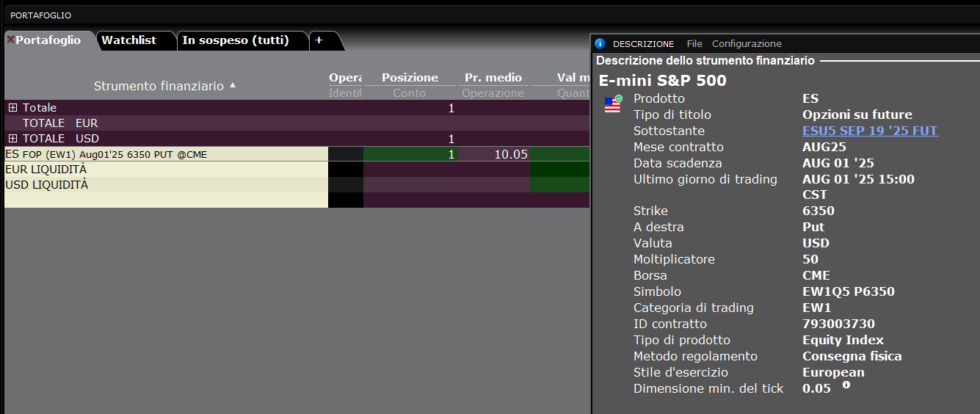980x414 pixels.
Task: Click the TOTALE EUR row
Action: coord(297,123)
